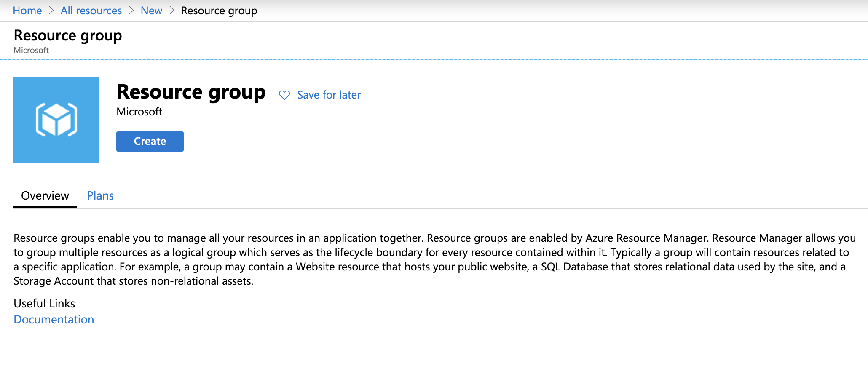Click the Create button
Image resolution: width=868 pixels, height=374 pixels.
(150, 141)
